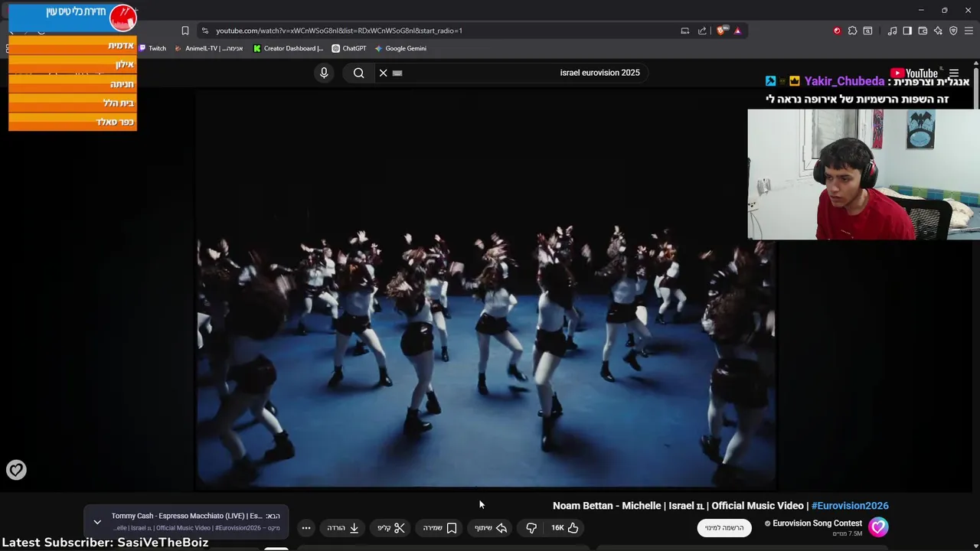Open the AnimeIL-TV bookmark
The width and height of the screenshot is (980, 551).
pos(209,48)
